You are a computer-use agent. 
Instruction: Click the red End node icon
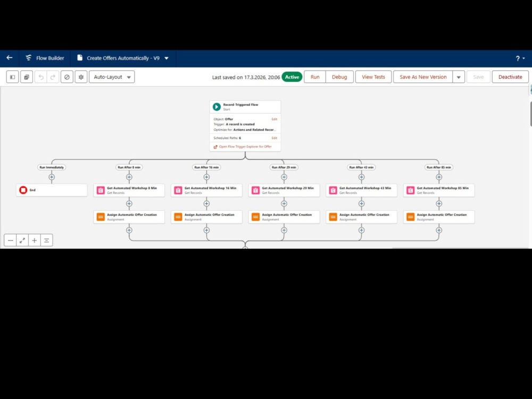[x=23, y=190]
